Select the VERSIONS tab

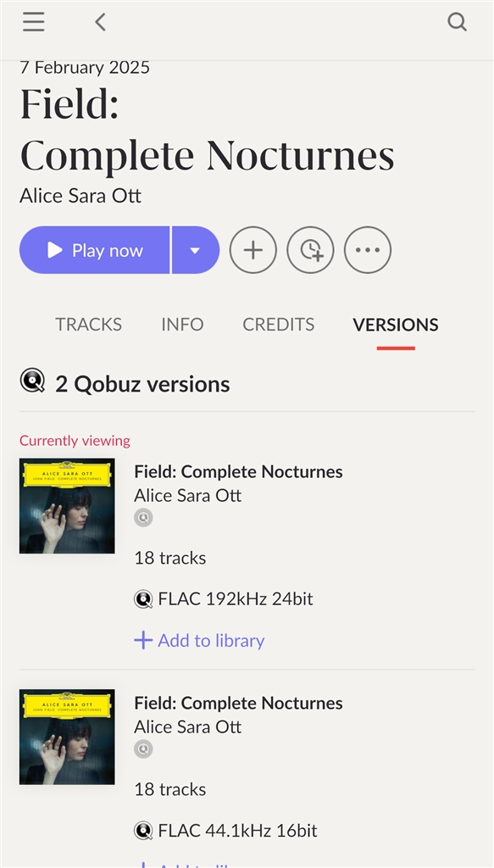tap(396, 325)
